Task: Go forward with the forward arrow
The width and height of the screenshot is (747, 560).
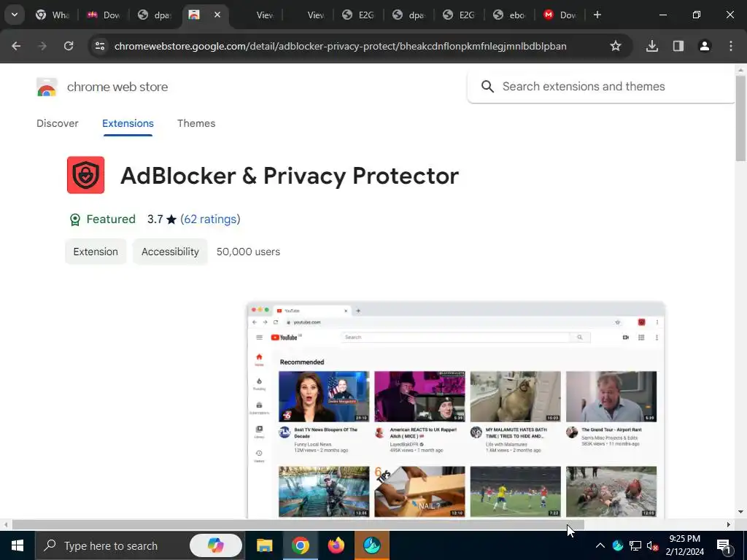Action: pyautogui.click(x=42, y=46)
